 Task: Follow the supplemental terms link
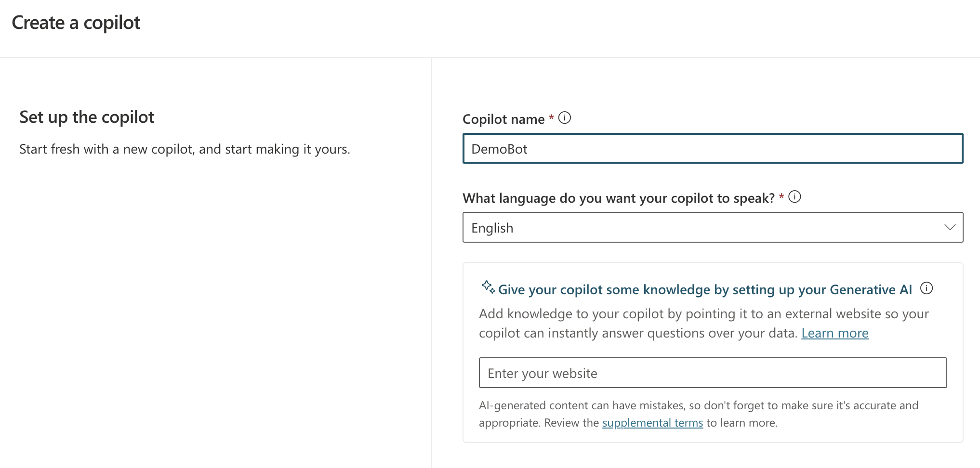652,423
